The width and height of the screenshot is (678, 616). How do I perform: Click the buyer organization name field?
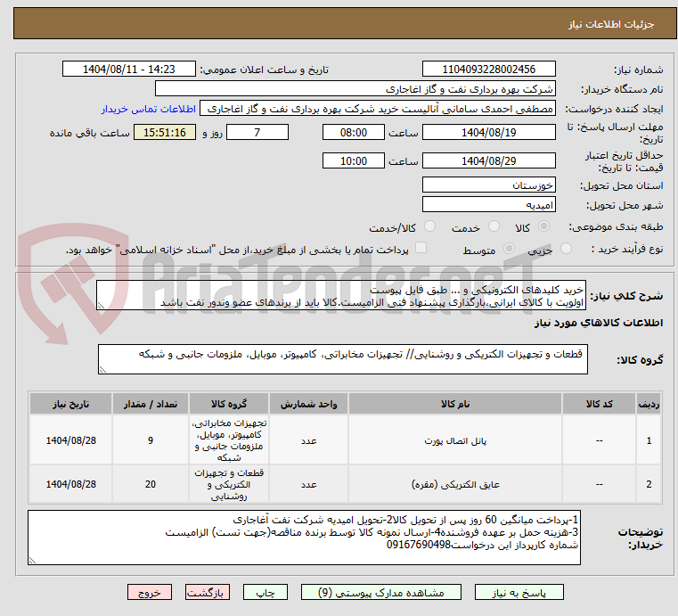355,89
